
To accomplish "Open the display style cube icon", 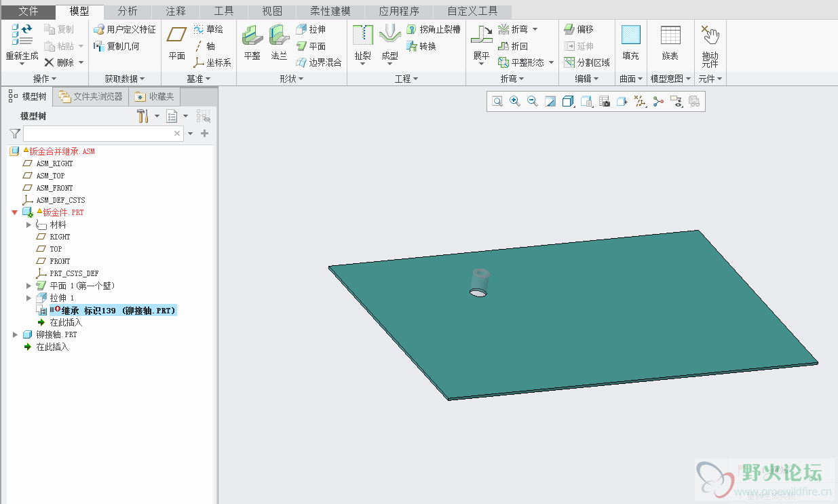I will [569, 102].
